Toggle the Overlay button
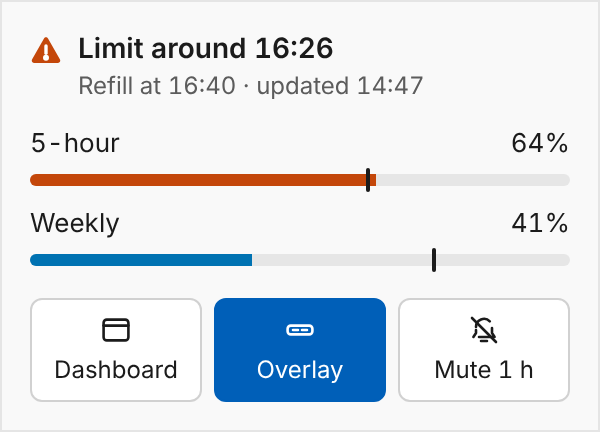 click(300, 350)
